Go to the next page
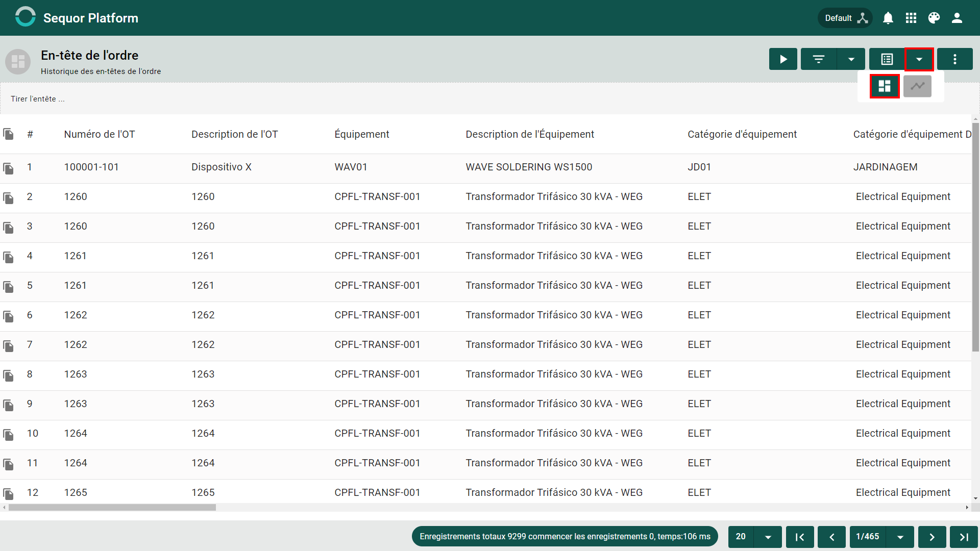The width and height of the screenshot is (980, 551). (x=932, y=537)
